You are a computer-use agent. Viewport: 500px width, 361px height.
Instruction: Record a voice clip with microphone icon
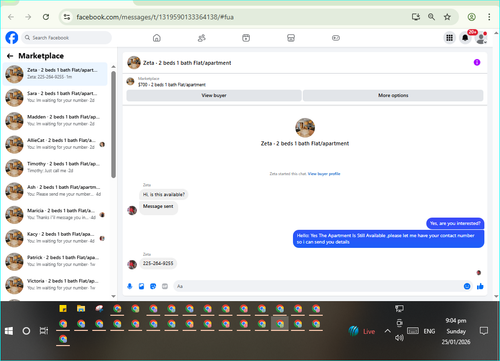coord(130,286)
